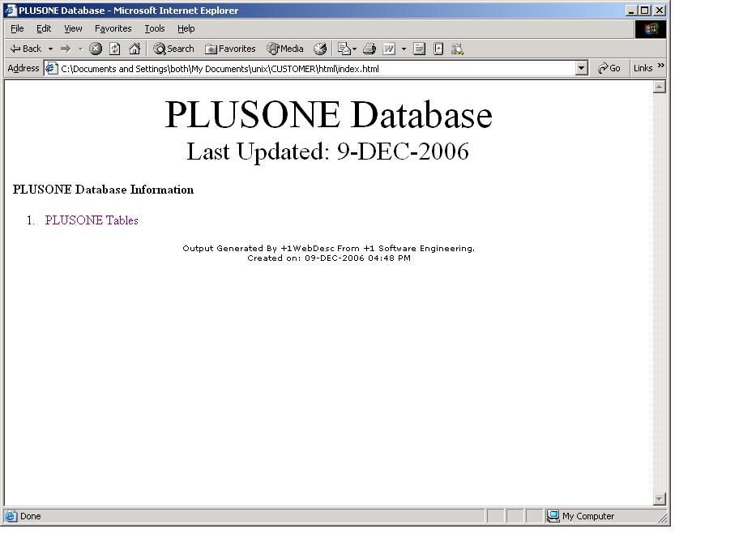This screenshot has width=756, height=559.
Task: Open the Edit menu
Action: click(x=44, y=28)
